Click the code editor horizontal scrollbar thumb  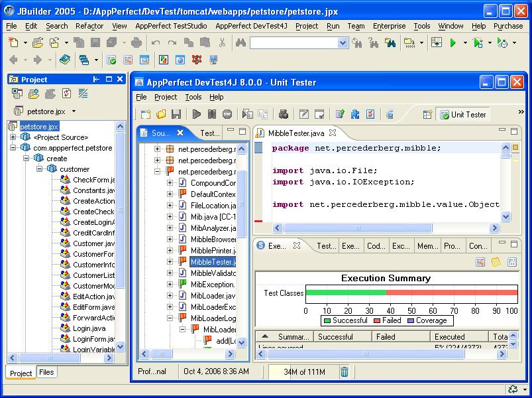[x=358, y=228]
